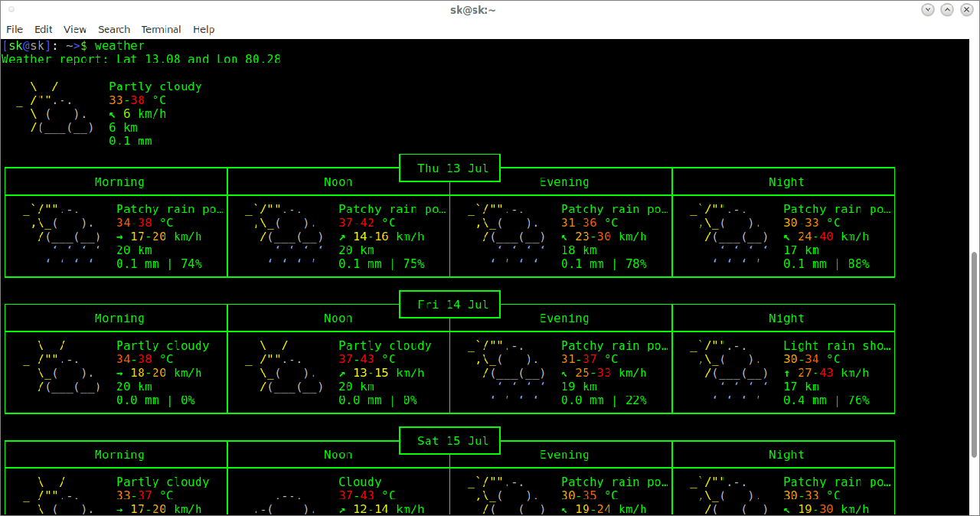Minimize the terminal window
Screen dimensions: 980x516
tap(928, 10)
